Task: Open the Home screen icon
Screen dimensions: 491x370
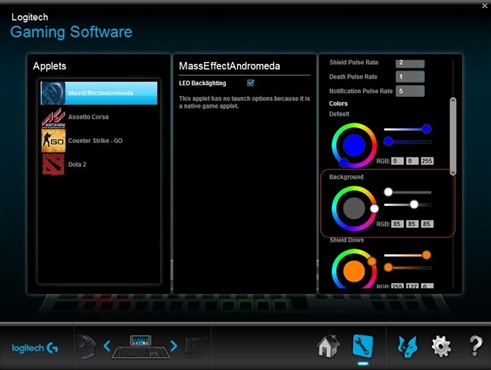Action: [329, 346]
